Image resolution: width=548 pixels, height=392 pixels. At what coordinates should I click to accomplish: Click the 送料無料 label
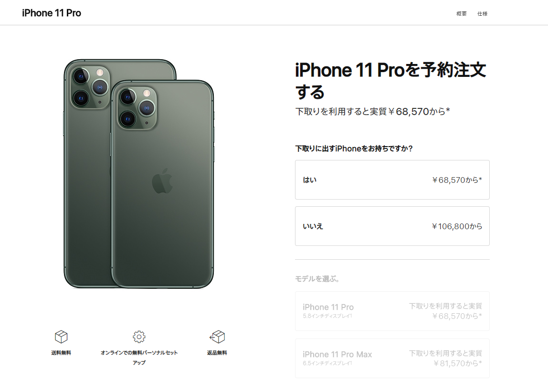[61, 352]
